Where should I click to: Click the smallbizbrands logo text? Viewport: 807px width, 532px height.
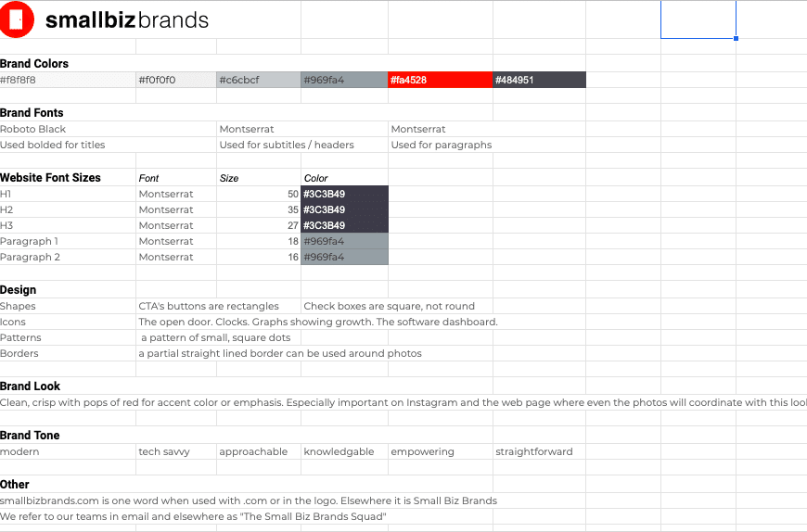127,20
